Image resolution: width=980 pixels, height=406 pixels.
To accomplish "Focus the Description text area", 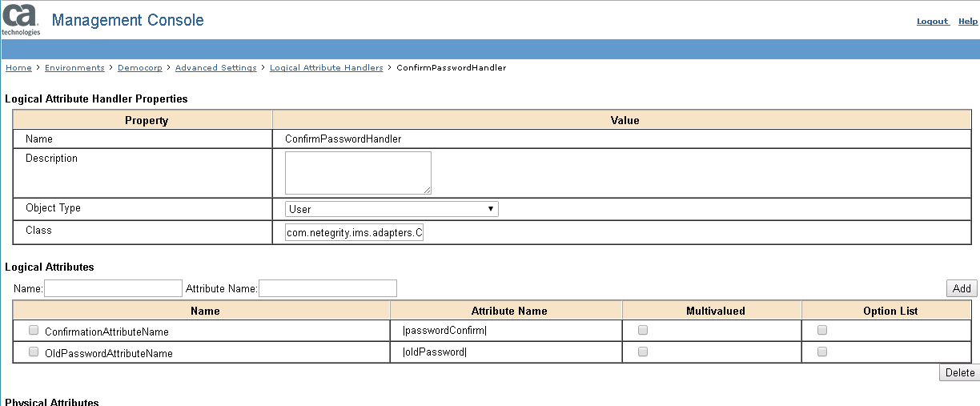I will click(358, 172).
